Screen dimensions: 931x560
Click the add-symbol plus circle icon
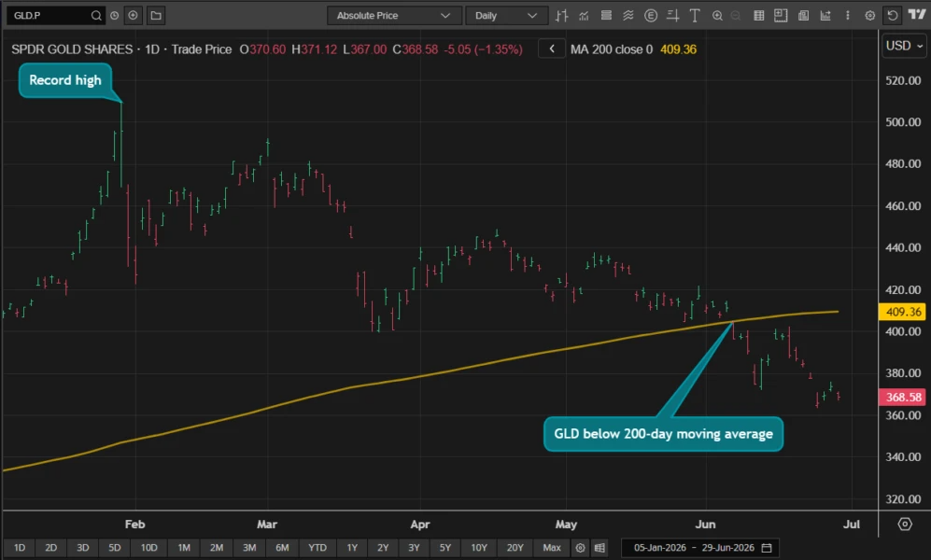pyautogui.click(x=133, y=16)
